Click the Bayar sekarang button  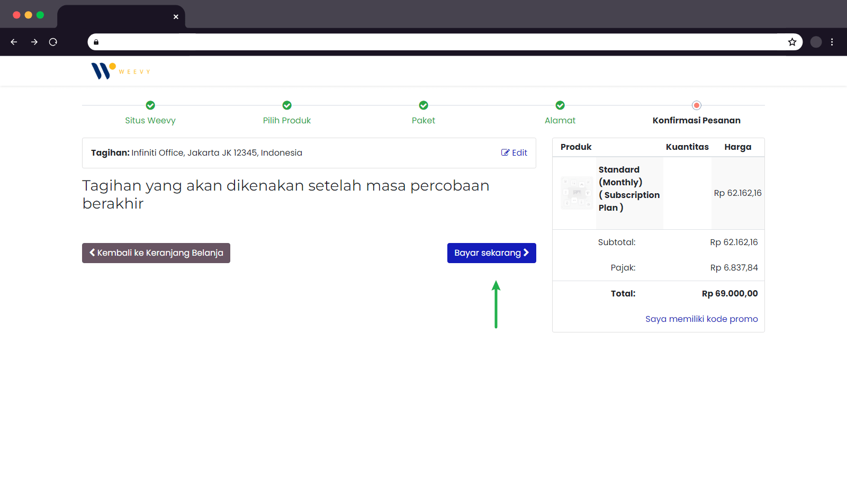tap(491, 253)
